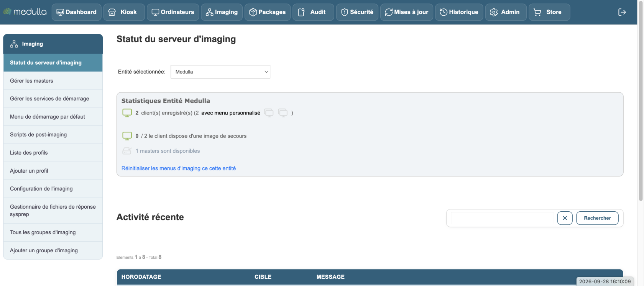Click the masters icon beside available masters
Screen dimensions: 644x286
[x=127, y=151]
